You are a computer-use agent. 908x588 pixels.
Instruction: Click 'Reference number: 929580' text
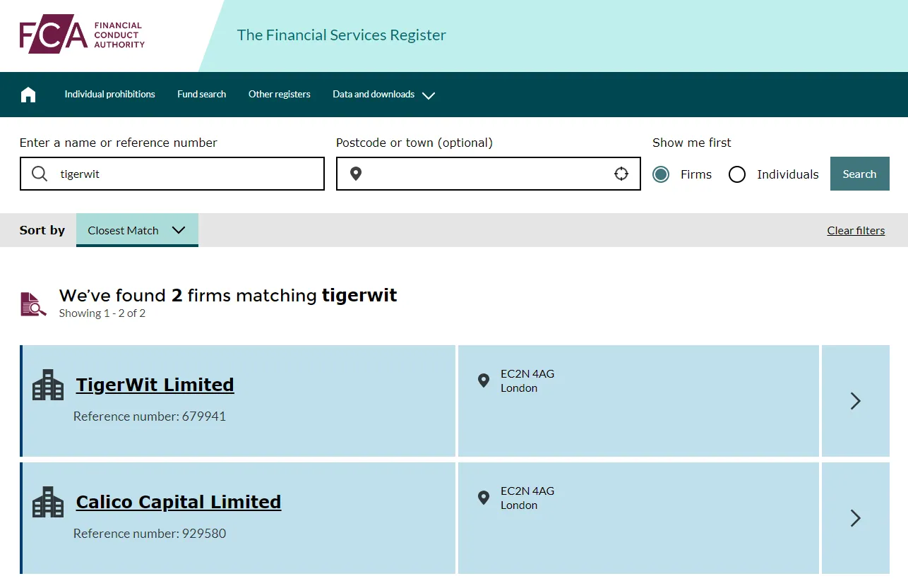[150, 534]
